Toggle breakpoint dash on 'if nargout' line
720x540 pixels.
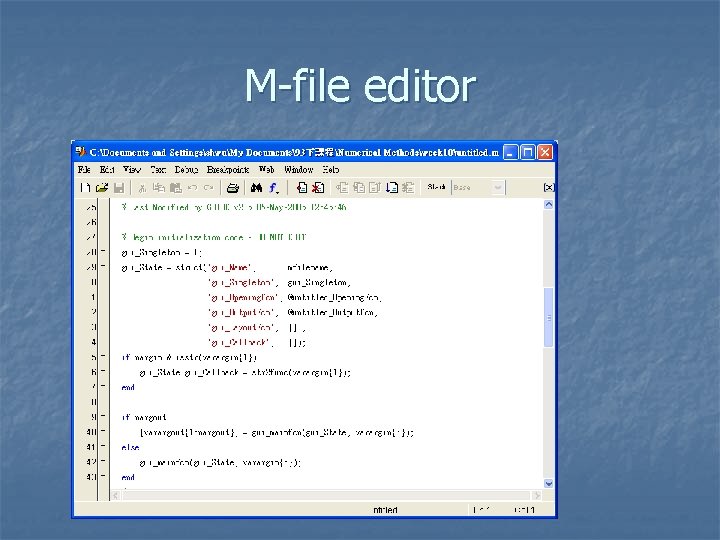103,416
